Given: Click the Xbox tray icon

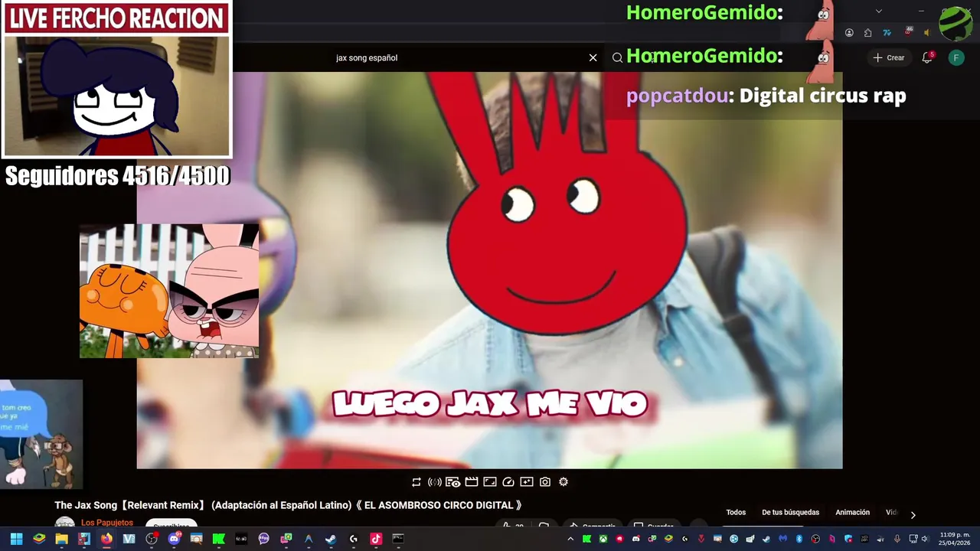Looking at the screenshot, I should click(x=603, y=539).
